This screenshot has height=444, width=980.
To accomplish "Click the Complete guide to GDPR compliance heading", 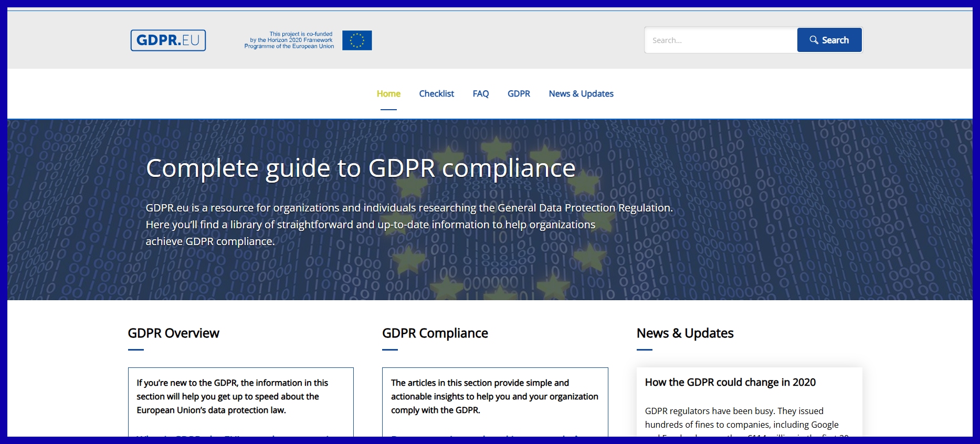I will point(361,168).
